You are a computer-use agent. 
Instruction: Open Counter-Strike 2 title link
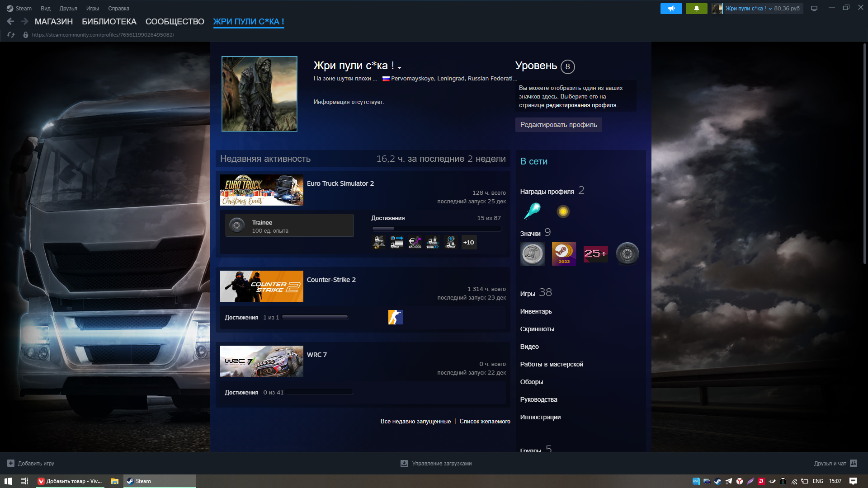(x=331, y=280)
